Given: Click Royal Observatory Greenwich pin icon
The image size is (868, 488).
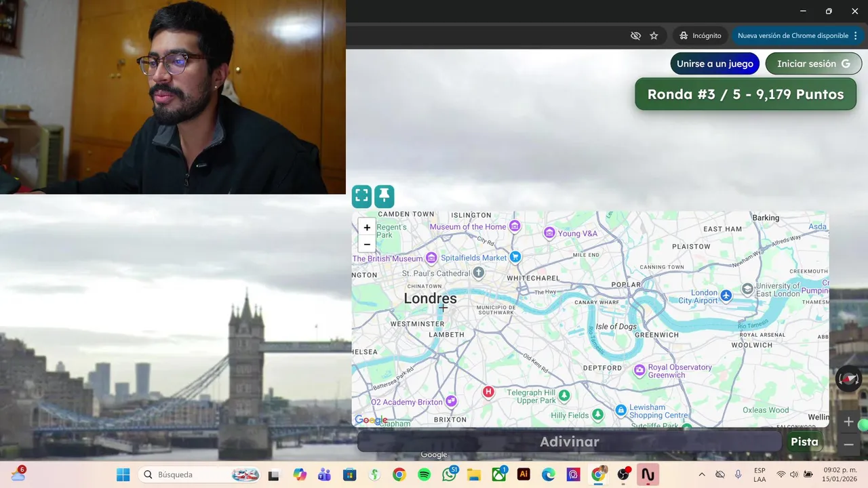Looking at the screenshot, I should pyautogui.click(x=639, y=370).
